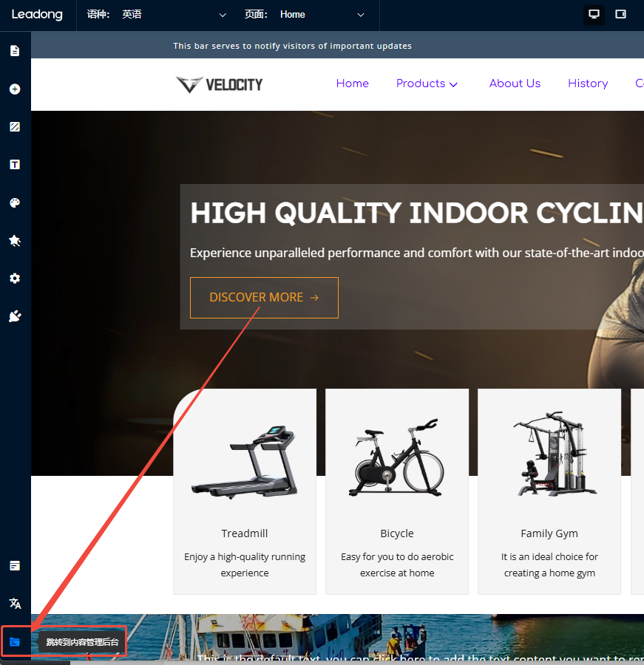The image size is (644, 665).
Task: Click the Velocity logo
Action: pos(220,84)
